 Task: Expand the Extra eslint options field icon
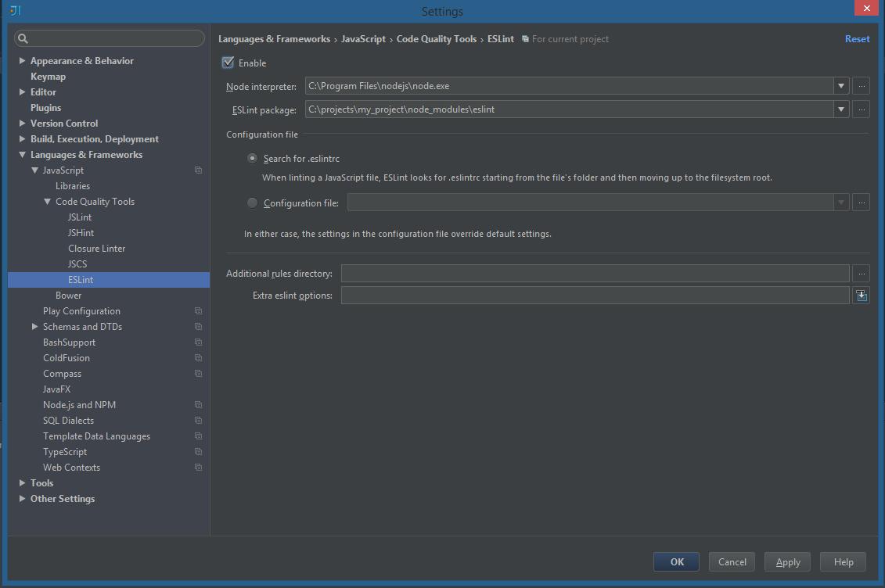[861, 296]
